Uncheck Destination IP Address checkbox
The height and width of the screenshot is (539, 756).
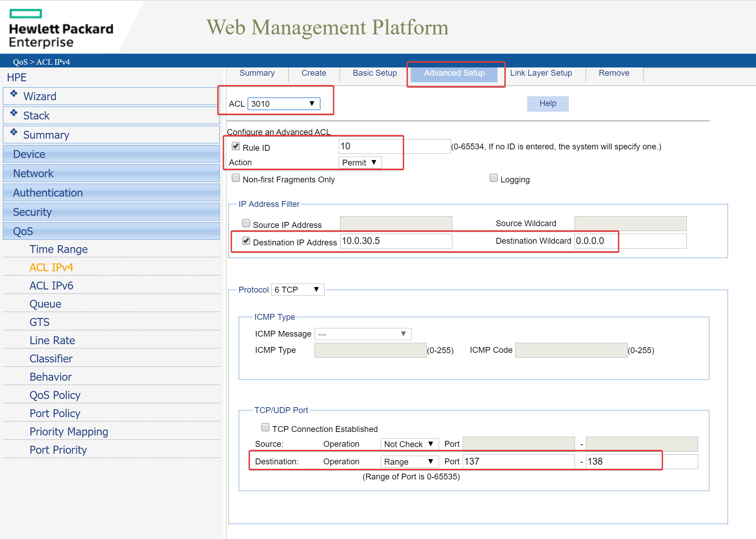click(x=246, y=241)
